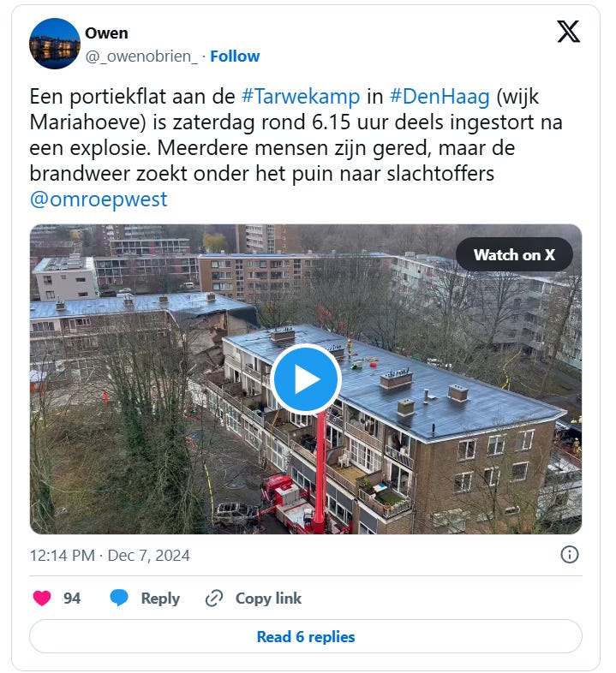Click the Watch on X button
This screenshot has height=673, width=616.
pos(514,254)
